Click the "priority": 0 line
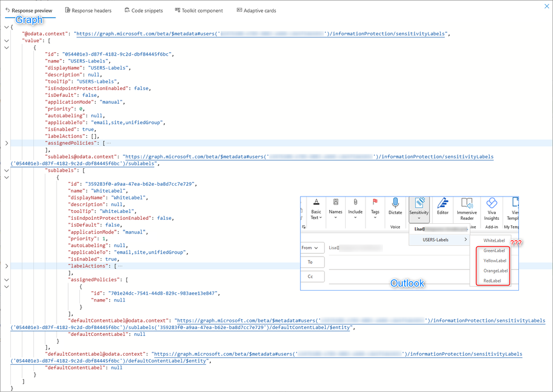553x392 pixels. [x=65, y=109]
